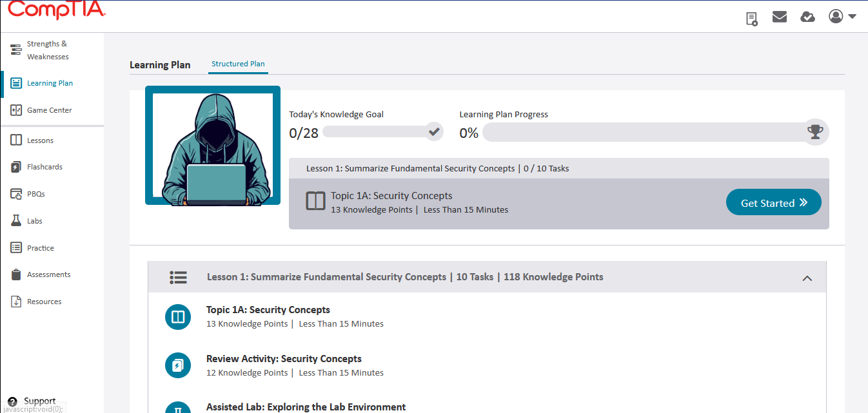The image size is (868, 413).
Task: Select the Game Center icon in the sidebar
Action: 15,110
